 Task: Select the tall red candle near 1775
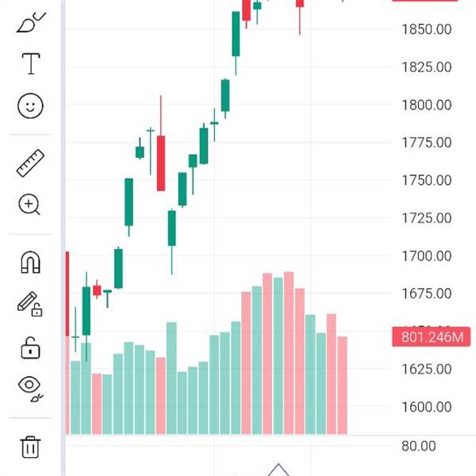point(161,163)
